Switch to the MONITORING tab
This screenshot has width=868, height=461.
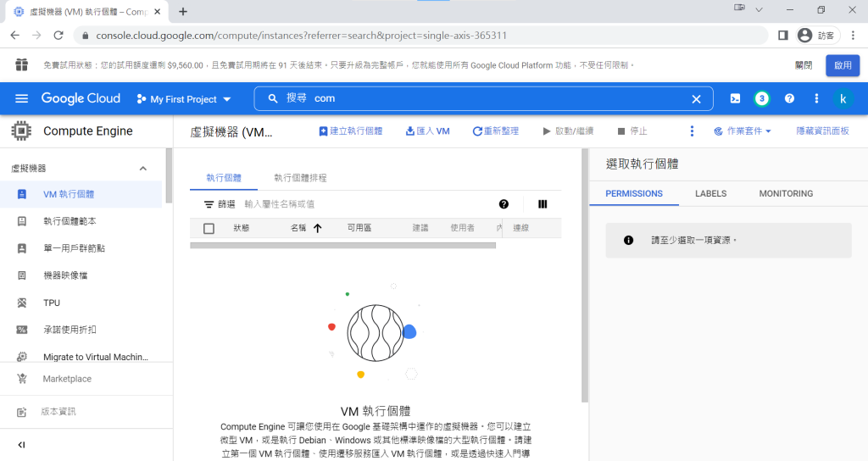pos(786,194)
